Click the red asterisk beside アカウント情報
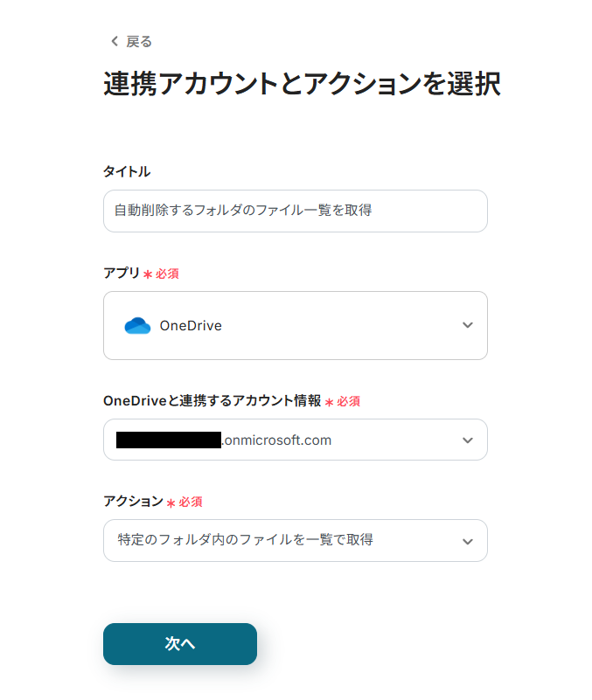The width and height of the screenshot is (592, 700). point(330,402)
